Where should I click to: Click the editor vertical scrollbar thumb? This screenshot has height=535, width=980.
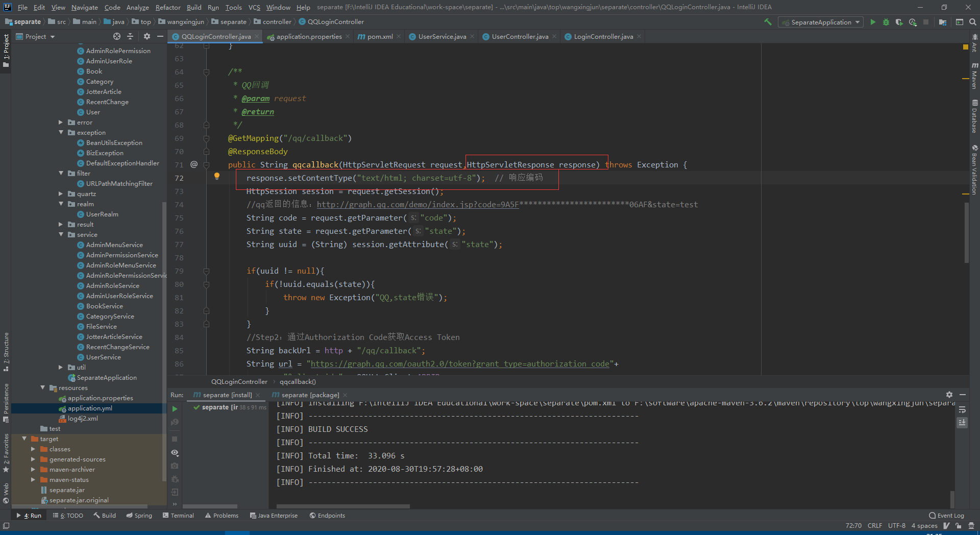tap(966, 233)
